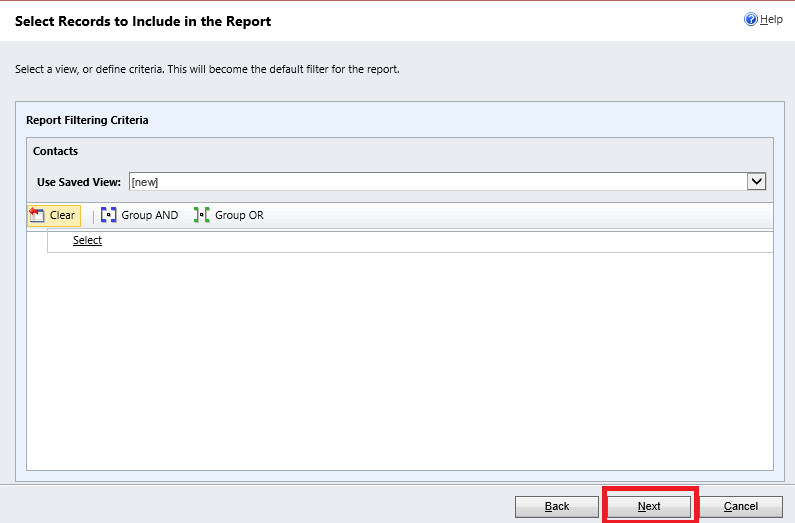Click the Report Filtering Criteria heading
Screen dimensions: 795x523
click(87, 120)
